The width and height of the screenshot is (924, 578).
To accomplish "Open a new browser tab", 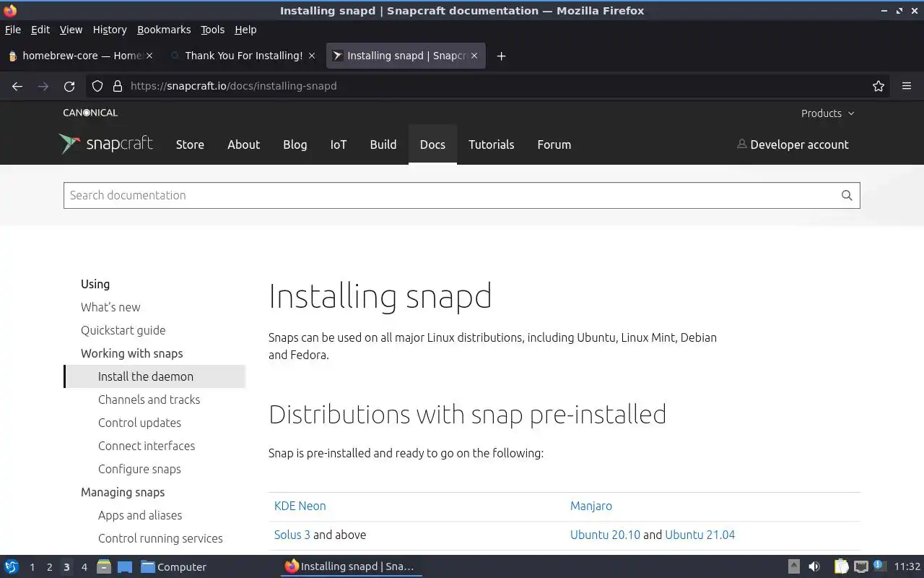I will [x=501, y=56].
